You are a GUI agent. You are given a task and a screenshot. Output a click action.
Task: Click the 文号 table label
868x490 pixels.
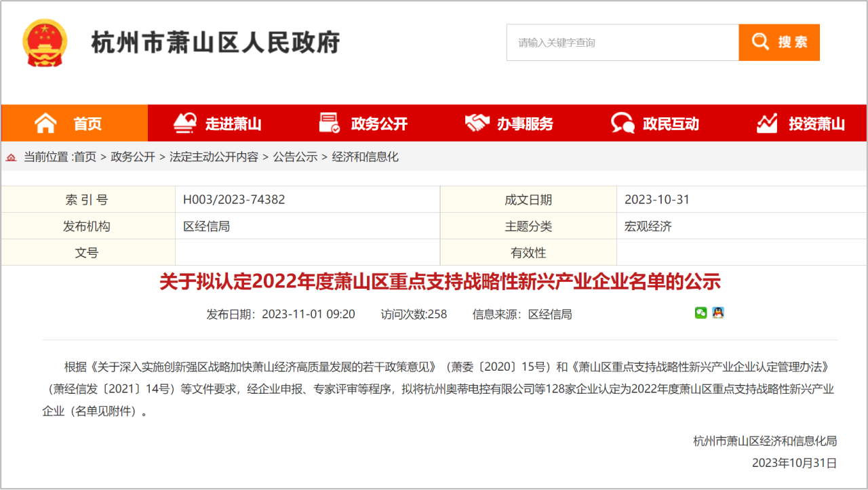point(87,253)
